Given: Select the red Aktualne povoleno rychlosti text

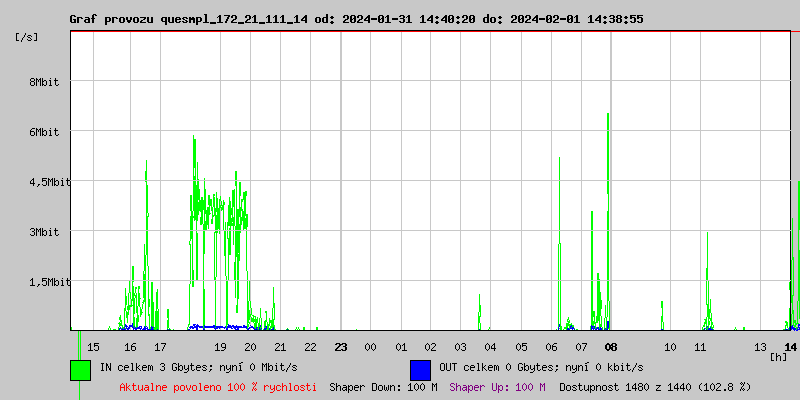Looking at the screenshot, I should (218, 386).
